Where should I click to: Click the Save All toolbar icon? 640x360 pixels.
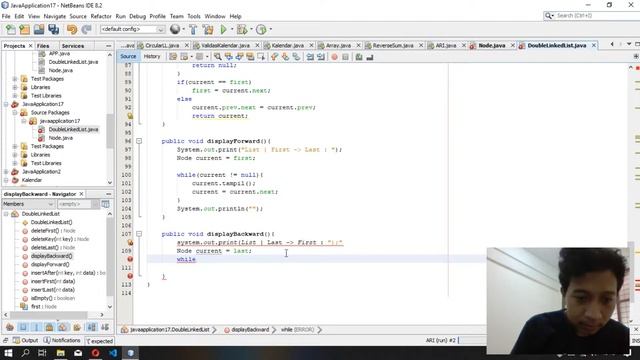pyautogui.click(x=53, y=29)
